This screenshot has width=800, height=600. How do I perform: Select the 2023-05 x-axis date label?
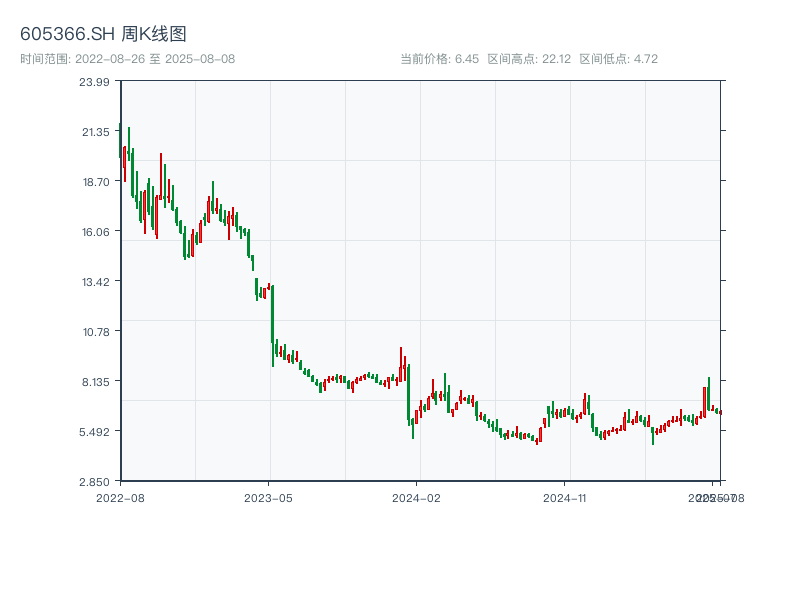268,497
